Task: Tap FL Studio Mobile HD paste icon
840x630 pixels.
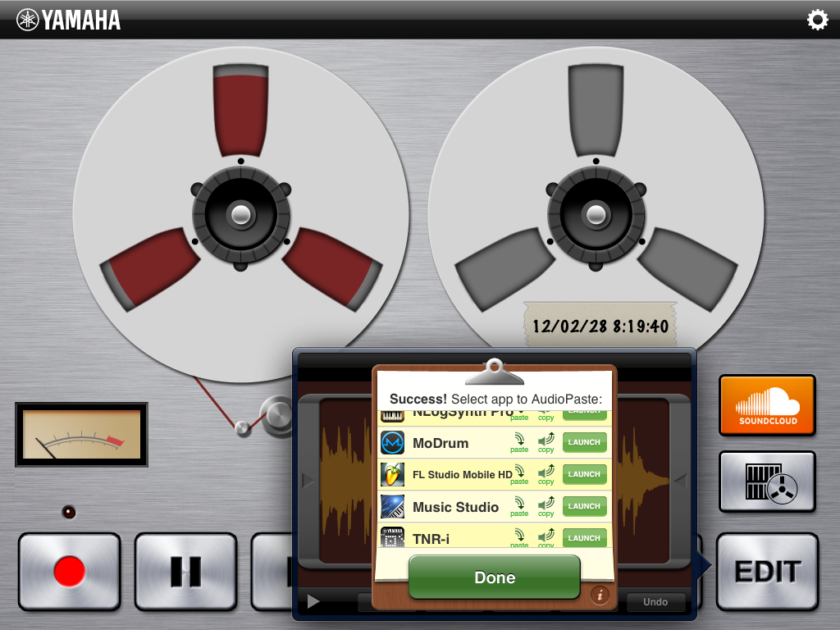Action: pyautogui.click(x=519, y=475)
